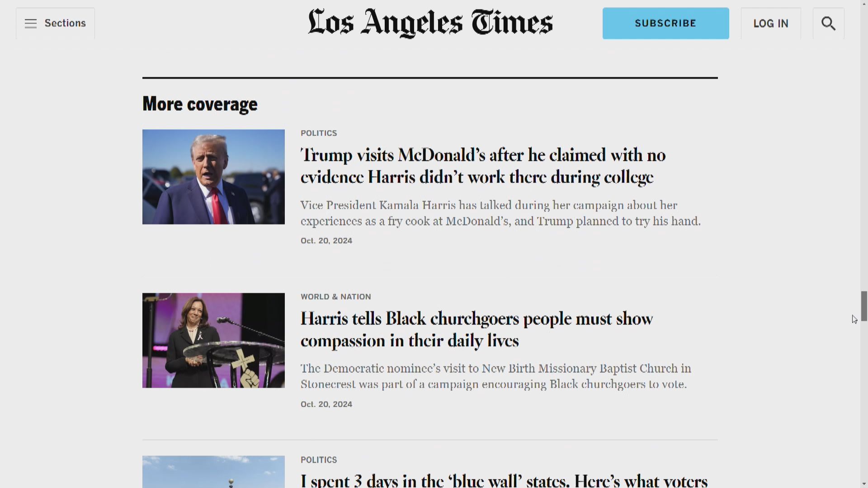This screenshot has height=488, width=868.
Task: Open the Trump McDonald's visit headline
Action: (x=483, y=166)
